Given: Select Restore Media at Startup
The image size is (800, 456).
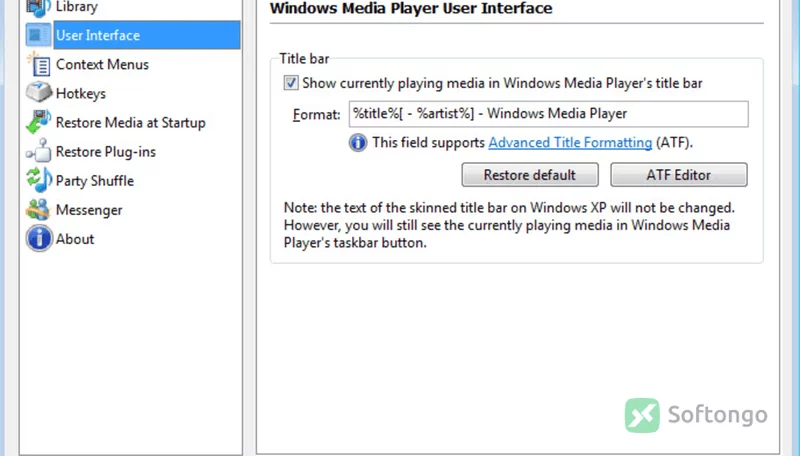Looking at the screenshot, I should coord(131,122).
